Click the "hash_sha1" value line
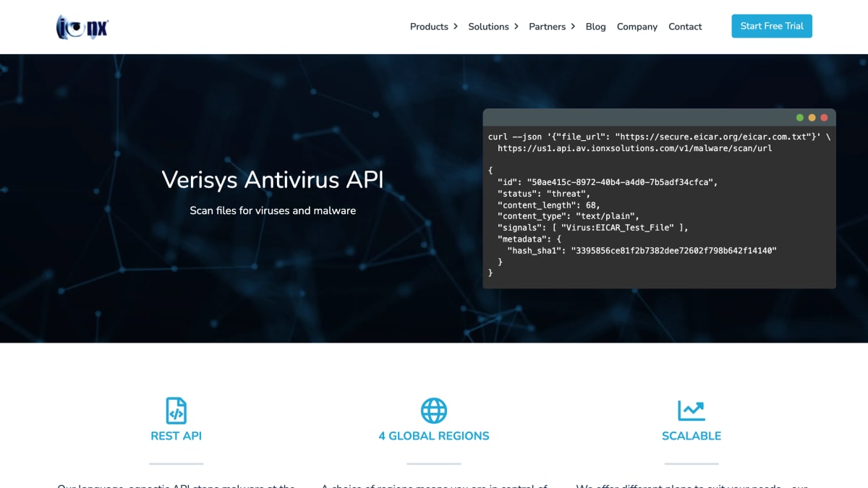Viewport: 868px width, 488px height. [x=642, y=250]
